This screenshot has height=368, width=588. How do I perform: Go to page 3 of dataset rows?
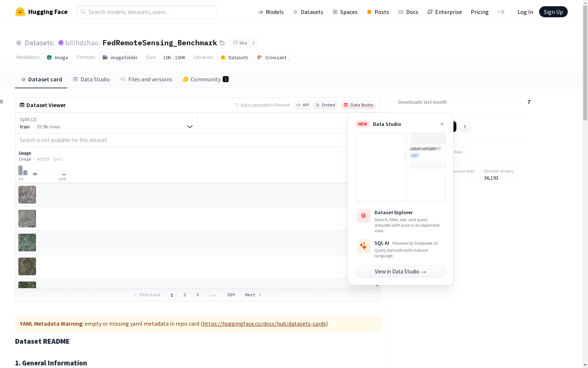click(197, 295)
